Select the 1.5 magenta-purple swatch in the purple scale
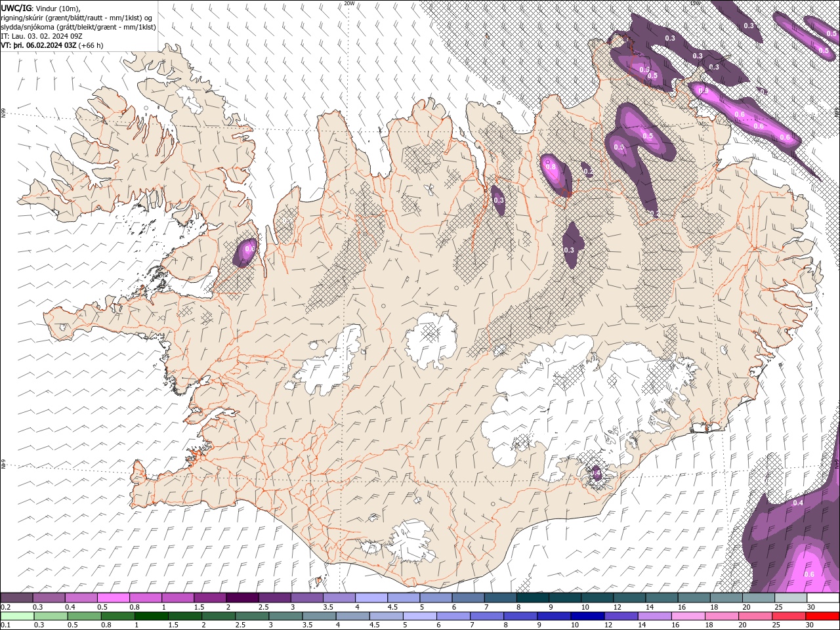Viewport: 840px width, 630px height. point(210,598)
